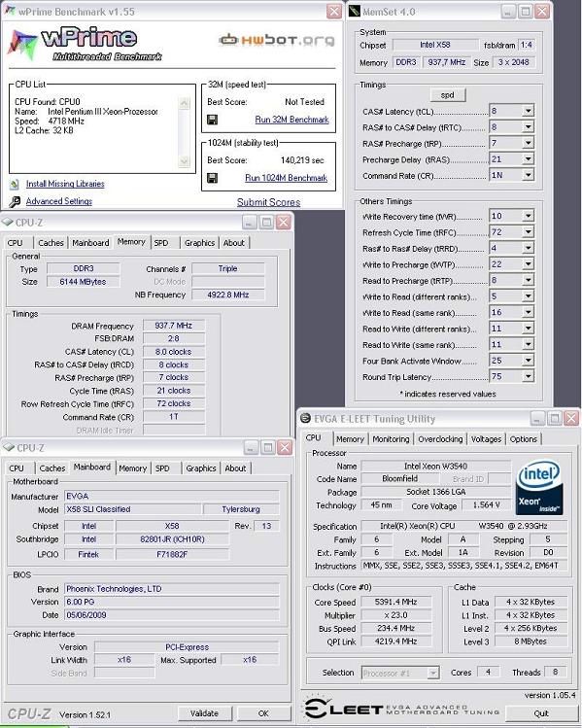The image size is (582, 728).
Task: Click the Intel Xeon inside badge
Action: pyautogui.click(x=539, y=487)
